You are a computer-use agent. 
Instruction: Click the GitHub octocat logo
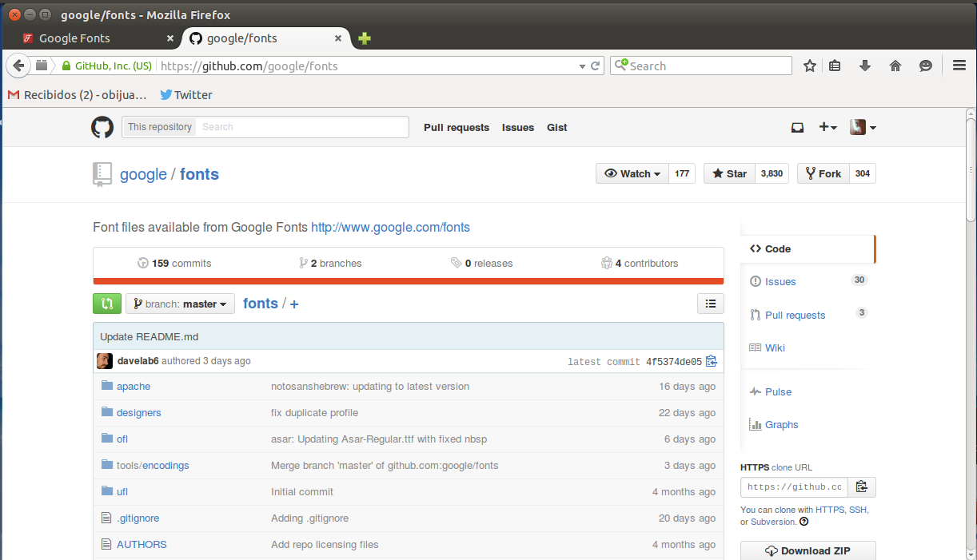coord(102,127)
